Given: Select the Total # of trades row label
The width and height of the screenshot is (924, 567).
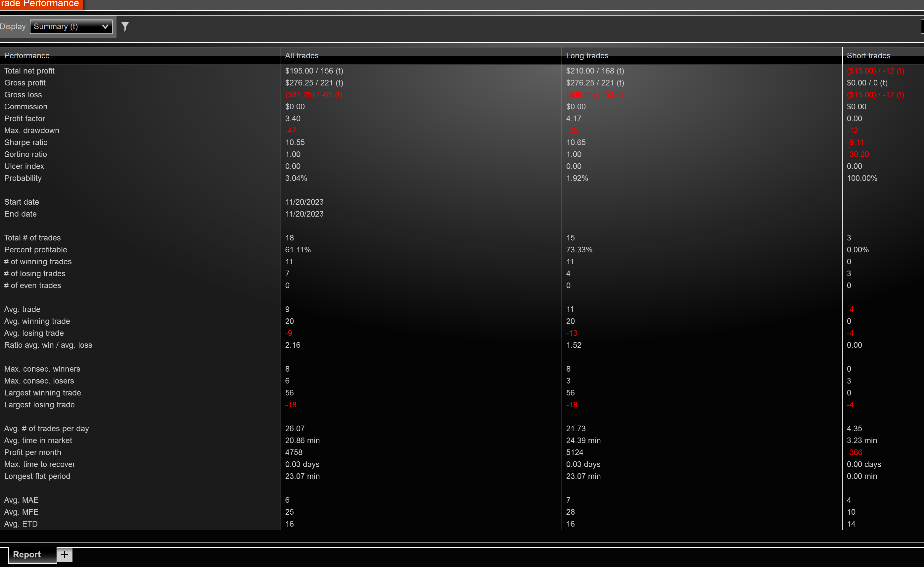Looking at the screenshot, I should tap(33, 238).
